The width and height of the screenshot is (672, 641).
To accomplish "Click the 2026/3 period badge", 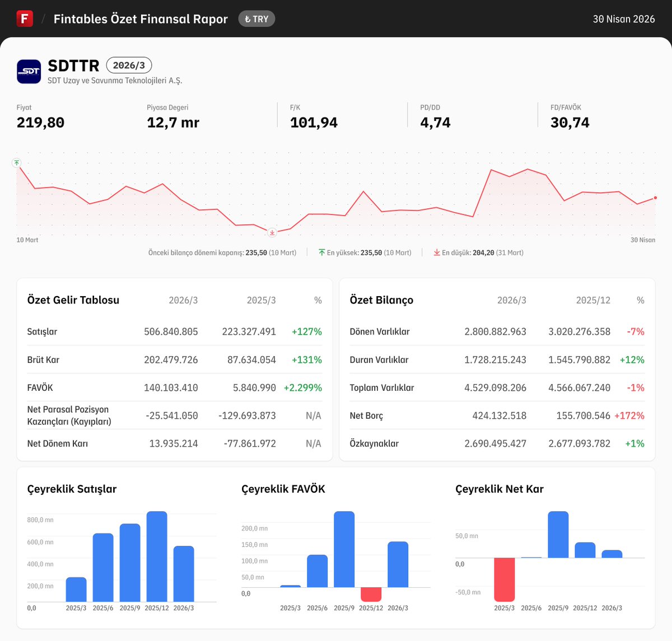I will click(x=129, y=65).
